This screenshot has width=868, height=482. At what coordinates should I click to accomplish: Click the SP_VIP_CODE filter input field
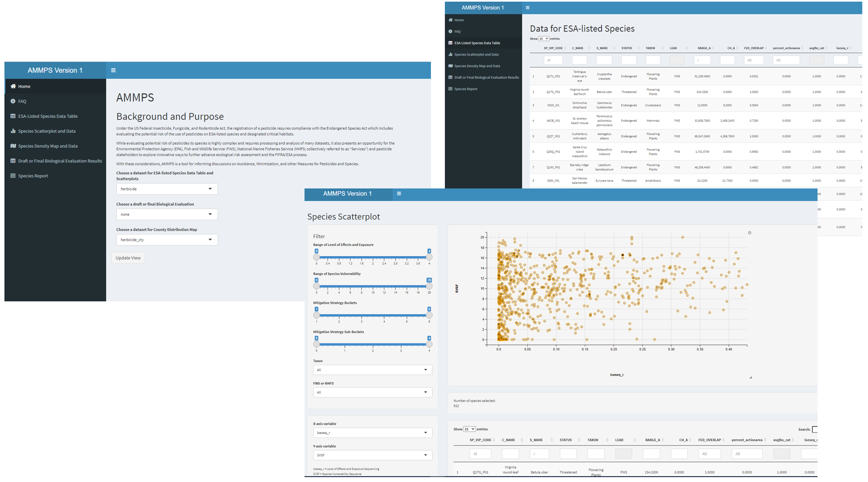553,60
